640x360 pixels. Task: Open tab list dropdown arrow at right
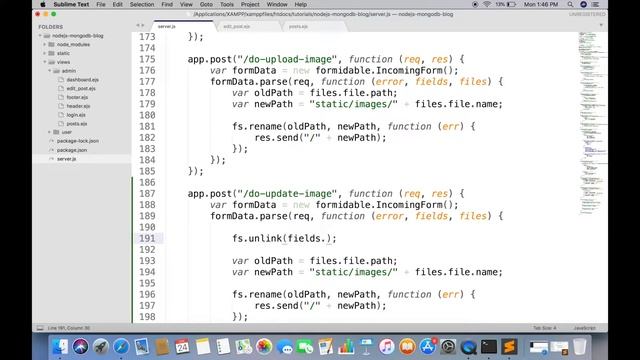tap(601, 25)
